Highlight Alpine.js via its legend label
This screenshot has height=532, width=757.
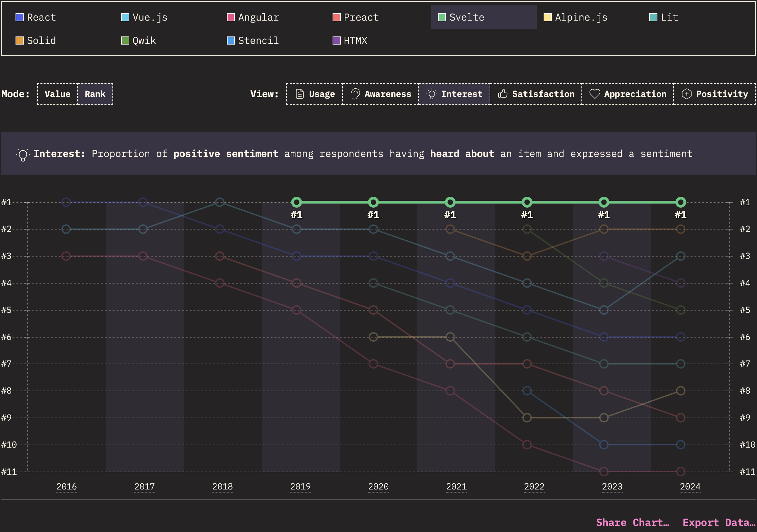(x=581, y=18)
